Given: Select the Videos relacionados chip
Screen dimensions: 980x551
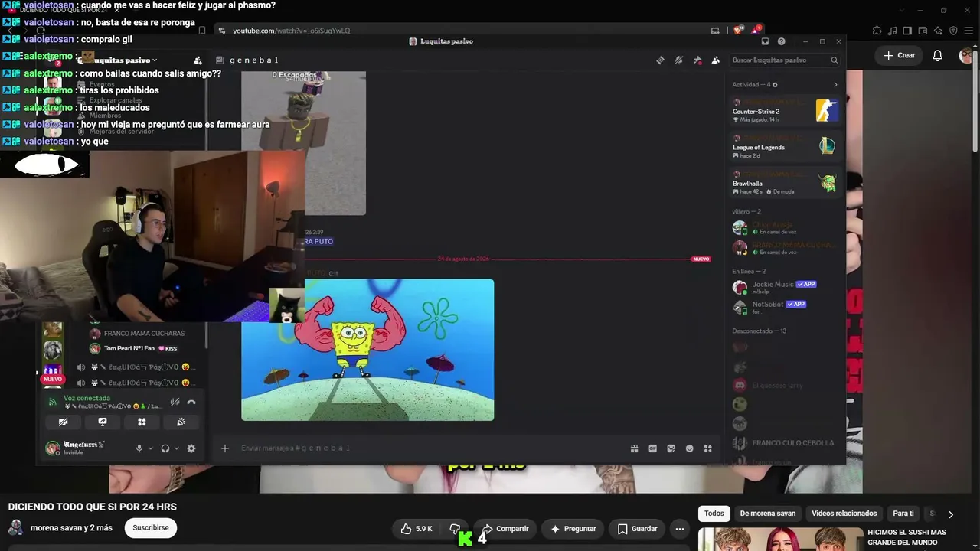Looking at the screenshot, I should click(844, 514).
